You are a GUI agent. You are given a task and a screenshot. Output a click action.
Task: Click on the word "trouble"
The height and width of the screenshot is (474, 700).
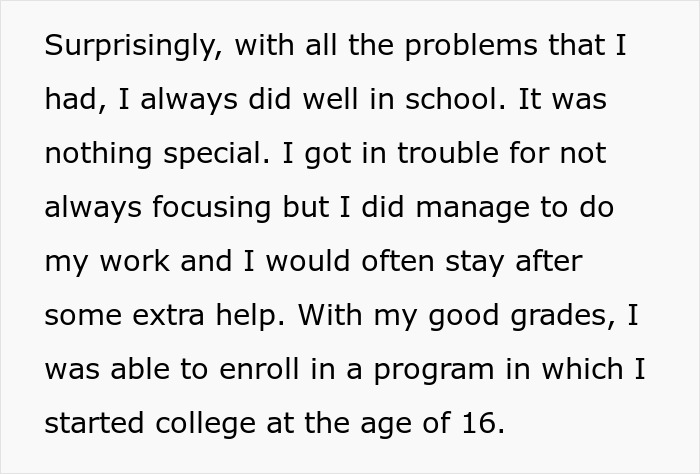pos(448,153)
